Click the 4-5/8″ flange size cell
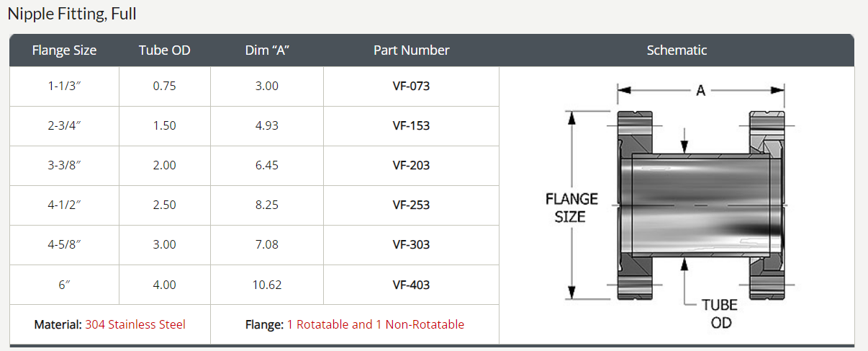This screenshot has width=868, height=351. click(x=64, y=244)
